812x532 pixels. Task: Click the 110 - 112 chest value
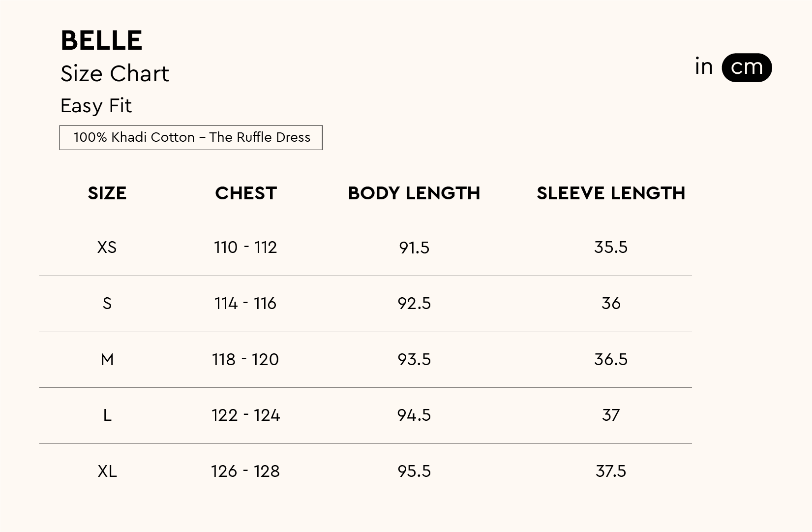245,247
